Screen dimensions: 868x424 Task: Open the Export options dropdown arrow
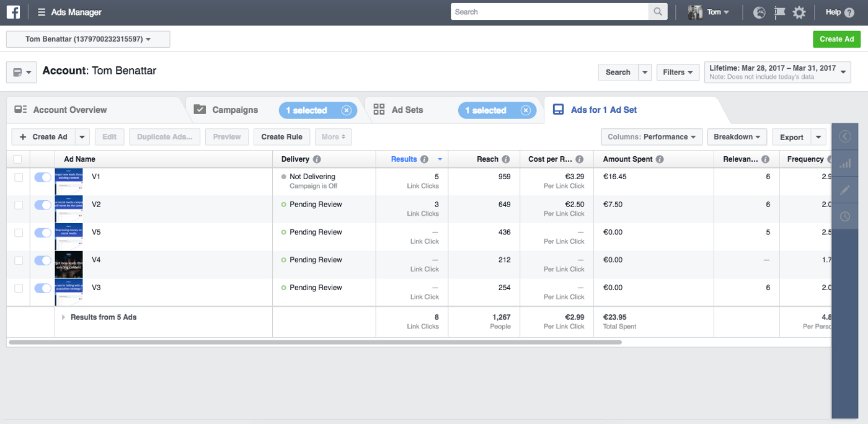tap(819, 137)
